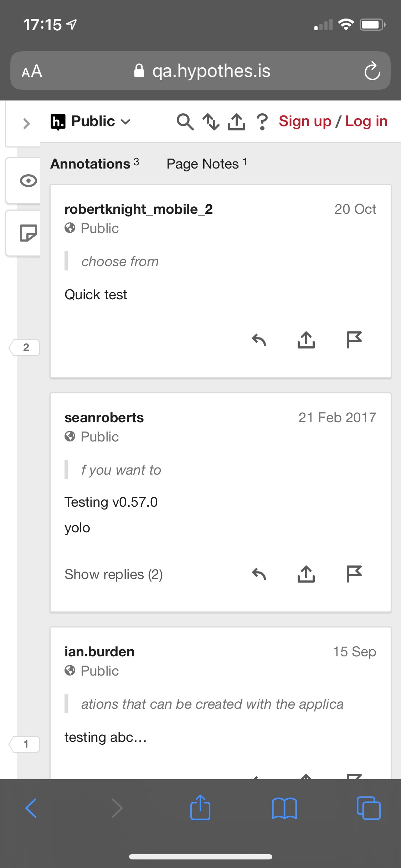
Task: Open Hypothesis help
Action: (262, 122)
